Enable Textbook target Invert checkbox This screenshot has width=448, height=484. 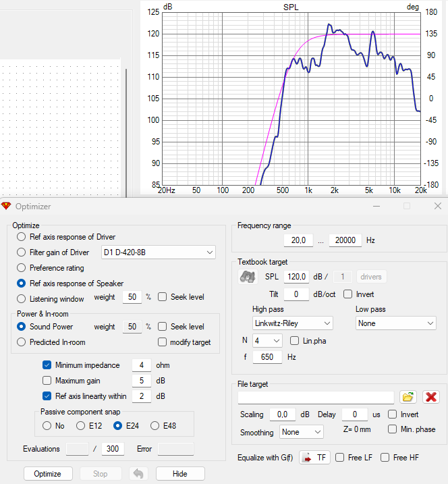(347, 294)
